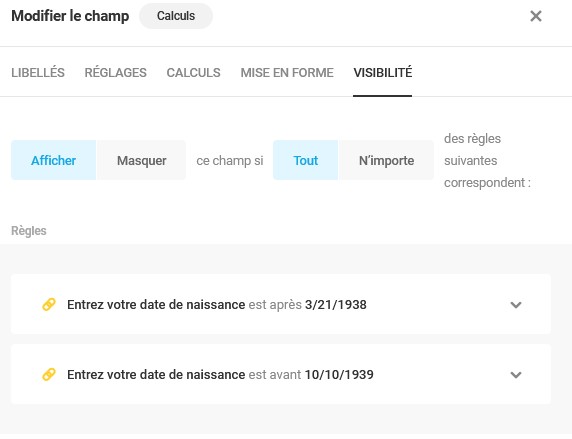Expand the 'est après 3/21/1938' rule chevron
The image size is (572, 439).
point(515,305)
